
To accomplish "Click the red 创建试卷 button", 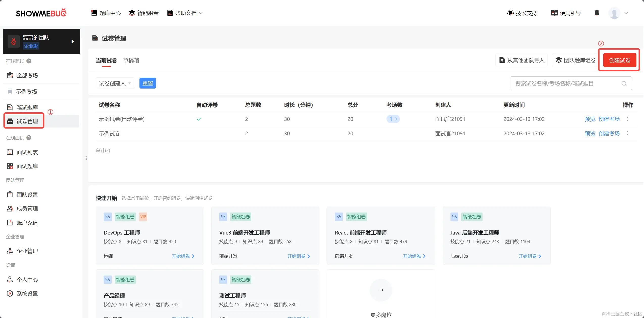I will [x=619, y=60].
